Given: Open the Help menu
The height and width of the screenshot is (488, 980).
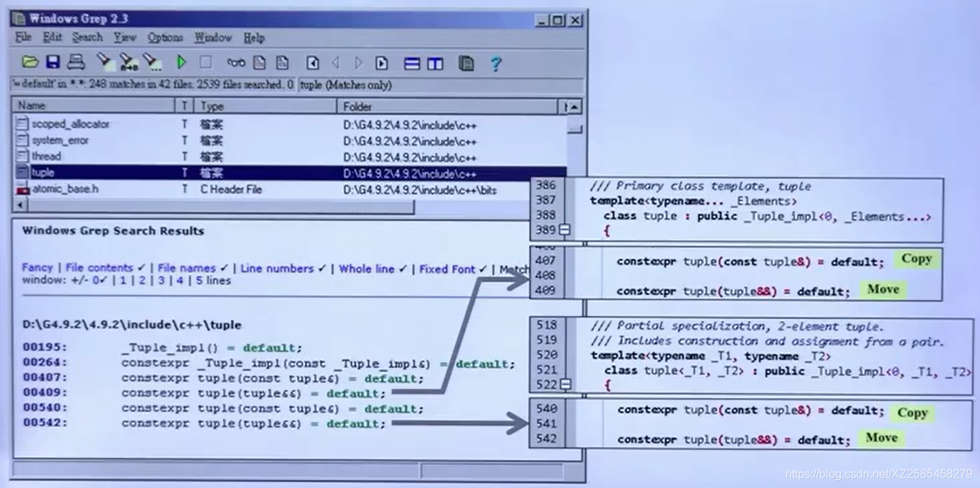Looking at the screenshot, I should point(254,37).
